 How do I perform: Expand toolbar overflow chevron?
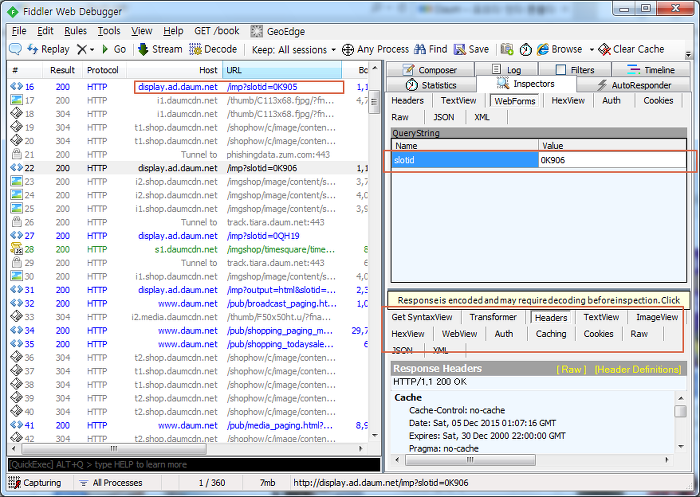coord(688,54)
